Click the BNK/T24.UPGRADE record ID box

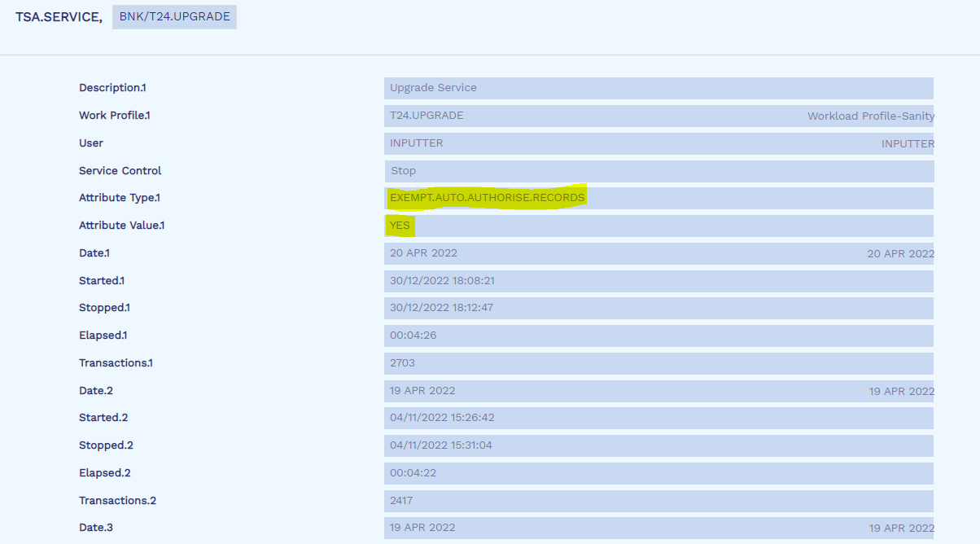click(x=174, y=17)
